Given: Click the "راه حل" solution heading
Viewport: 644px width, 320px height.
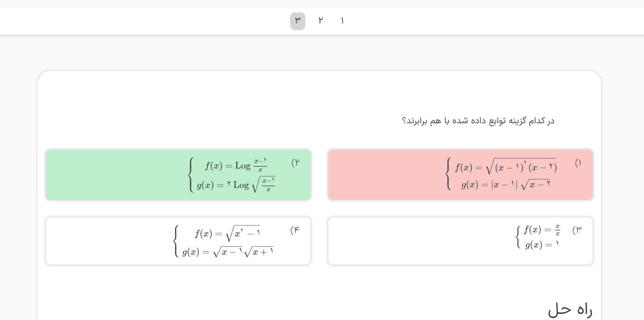Looking at the screenshot, I should 570,310.
